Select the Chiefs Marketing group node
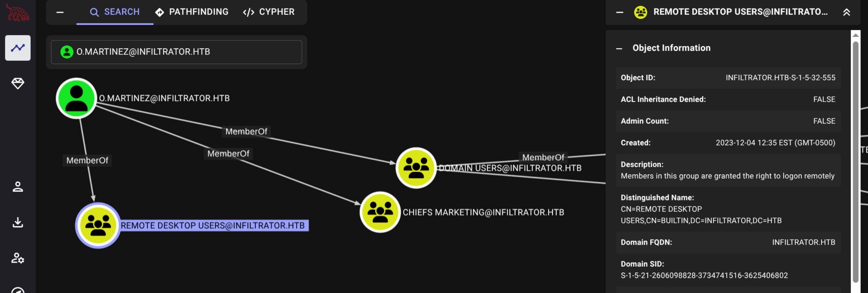This screenshot has width=868, height=293. pos(380,212)
